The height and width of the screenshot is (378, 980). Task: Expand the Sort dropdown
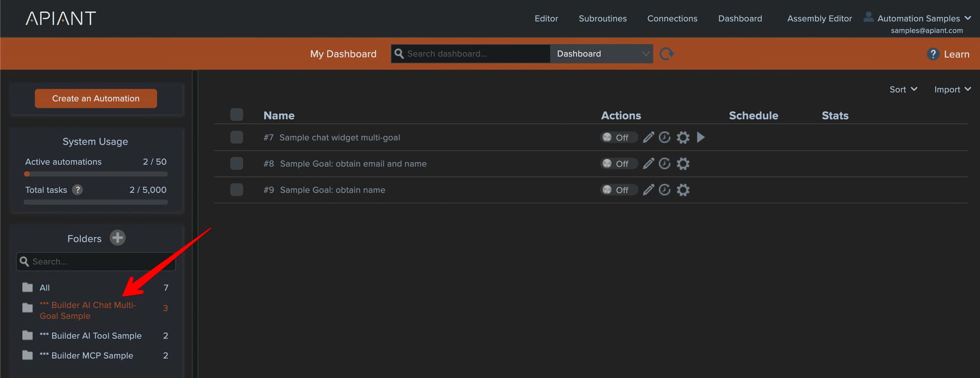(x=903, y=89)
